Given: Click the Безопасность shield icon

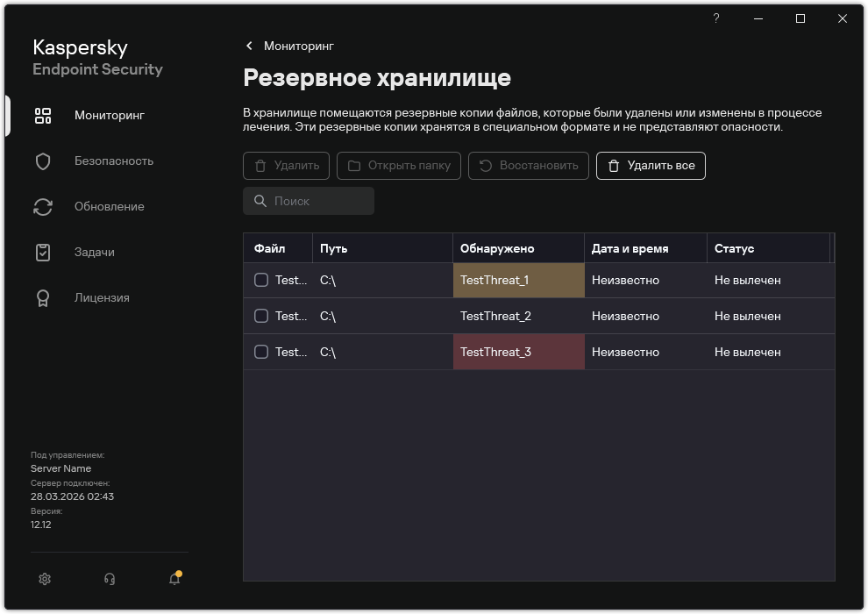Looking at the screenshot, I should pyautogui.click(x=43, y=161).
